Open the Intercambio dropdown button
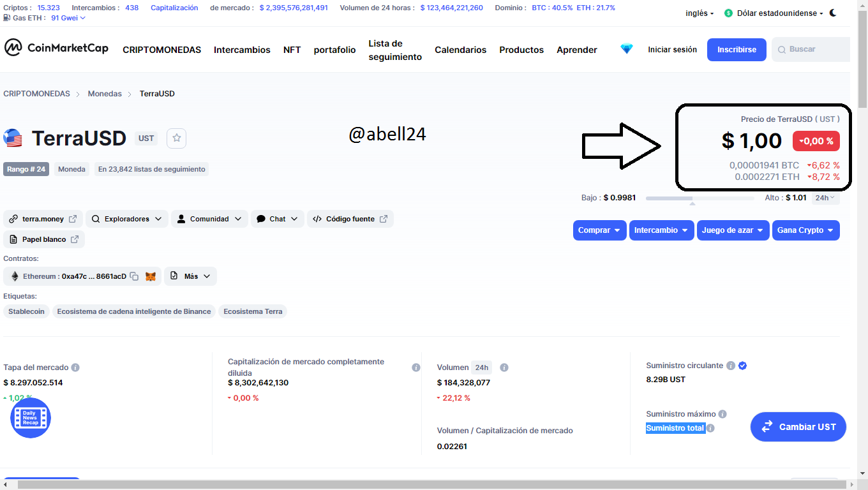868x490 pixels. 662,230
